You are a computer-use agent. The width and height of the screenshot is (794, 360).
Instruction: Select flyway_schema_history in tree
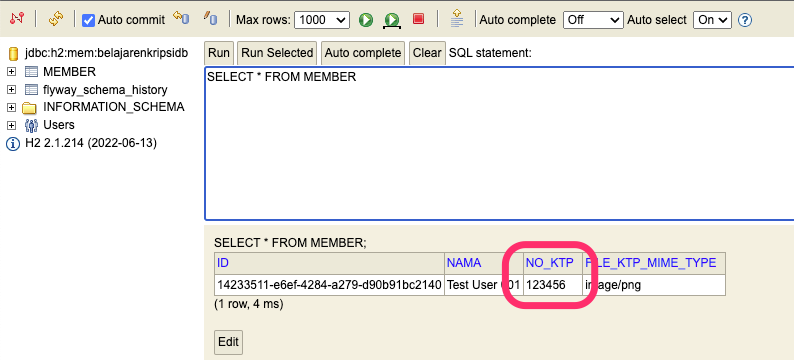pyautogui.click(x=105, y=90)
